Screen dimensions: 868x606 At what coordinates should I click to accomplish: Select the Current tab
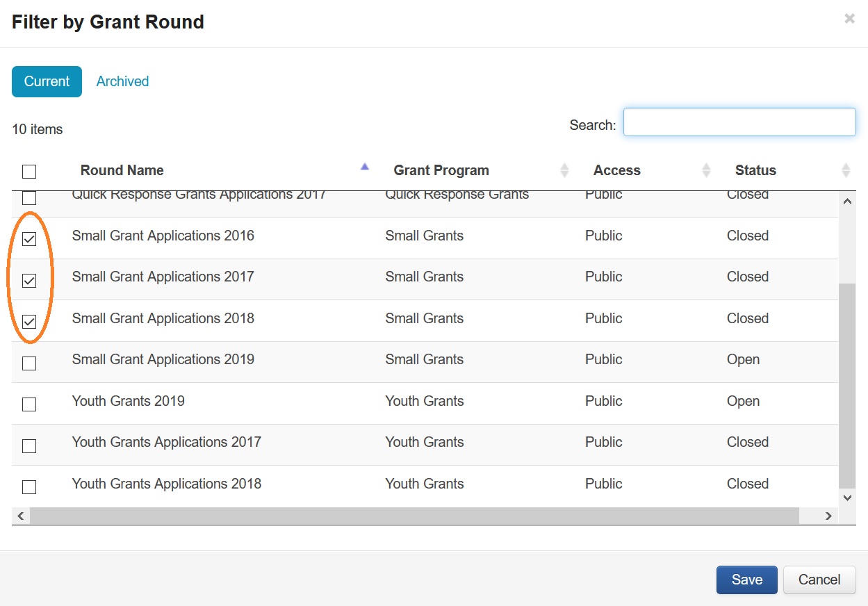point(47,81)
